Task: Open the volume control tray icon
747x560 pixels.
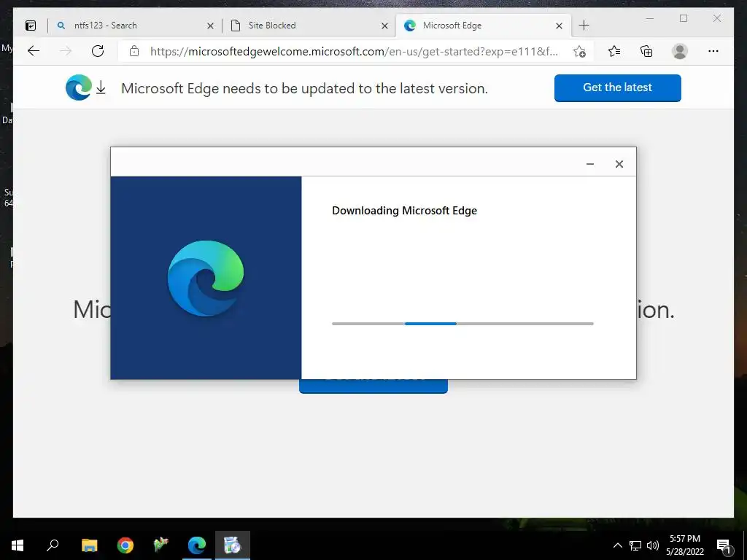Action: coord(653,545)
